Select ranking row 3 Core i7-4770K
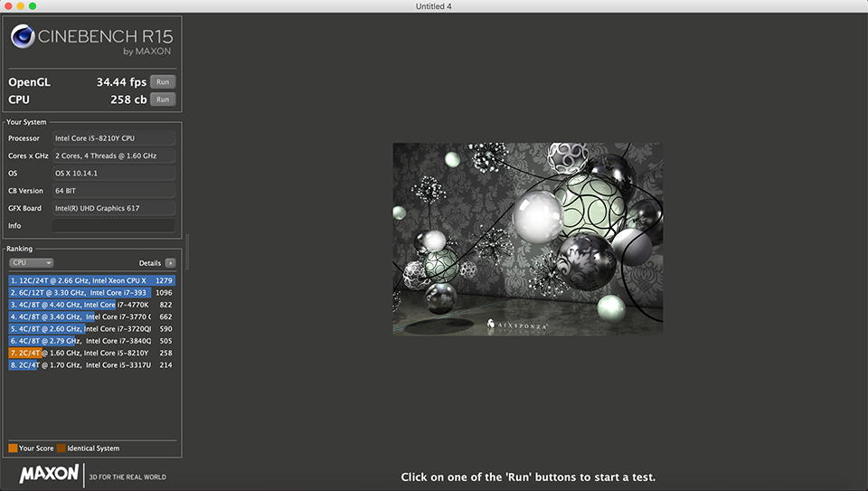Screen dimensions: 868x491 92,305
